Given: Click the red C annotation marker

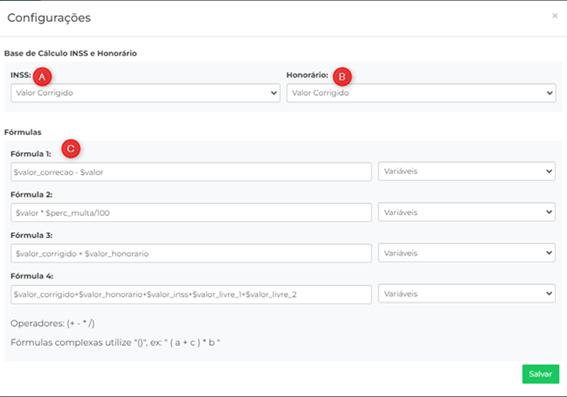Looking at the screenshot, I should [x=71, y=149].
